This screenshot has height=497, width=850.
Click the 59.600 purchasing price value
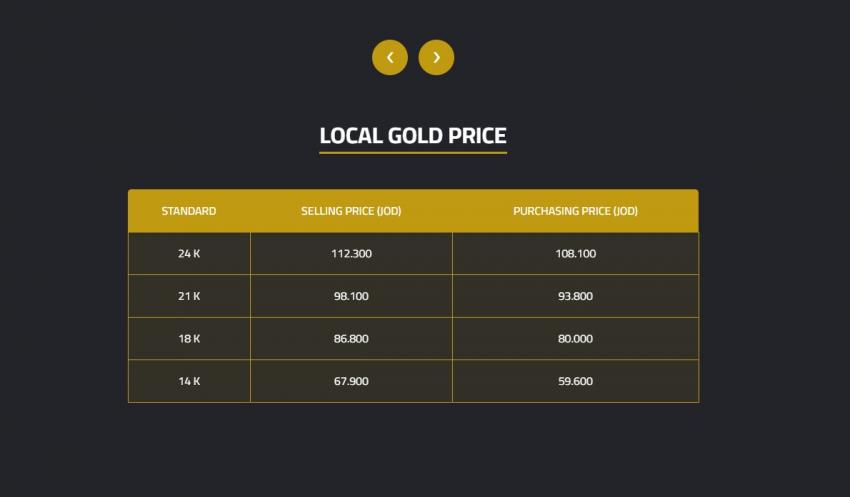pos(575,381)
